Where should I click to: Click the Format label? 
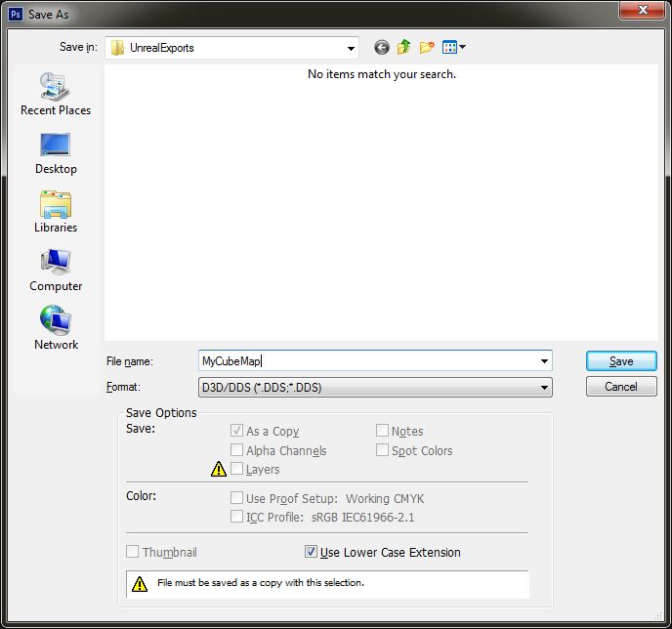point(123,387)
